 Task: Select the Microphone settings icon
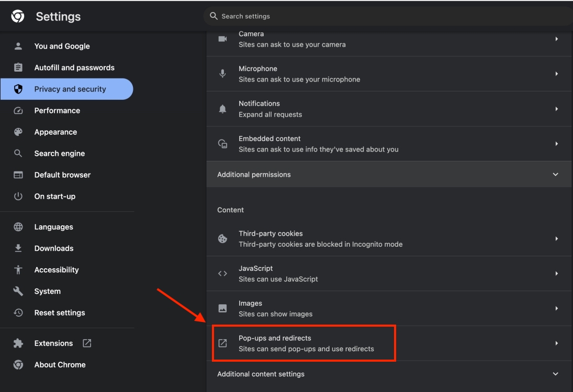(x=222, y=73)
